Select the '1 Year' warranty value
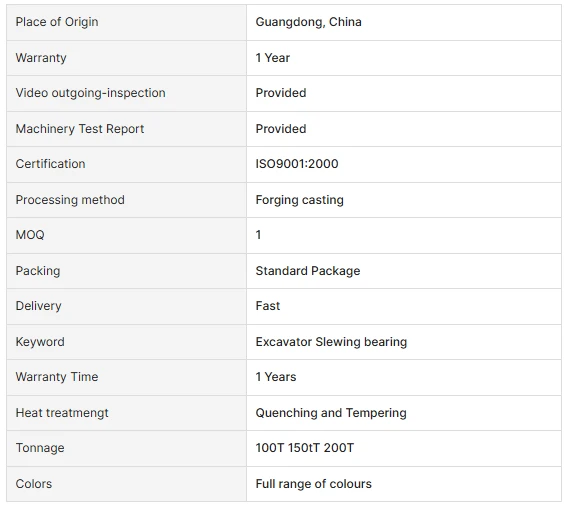The width and height of the screenshot is (567, 505). [x=273, y=58]
